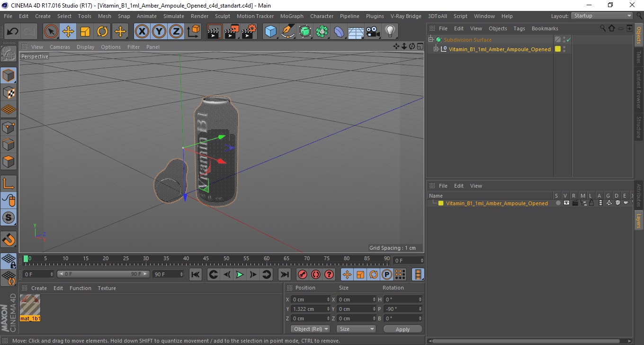Open the Size mode dropdown
Screen dimensions: 644x345
(x=356, y=329)
